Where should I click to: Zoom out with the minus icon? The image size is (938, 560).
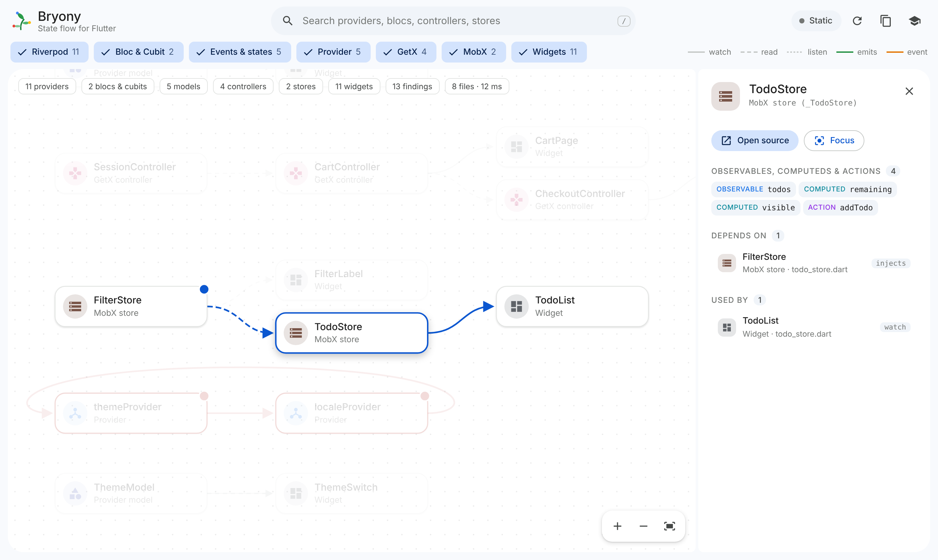tap(644, 526)
